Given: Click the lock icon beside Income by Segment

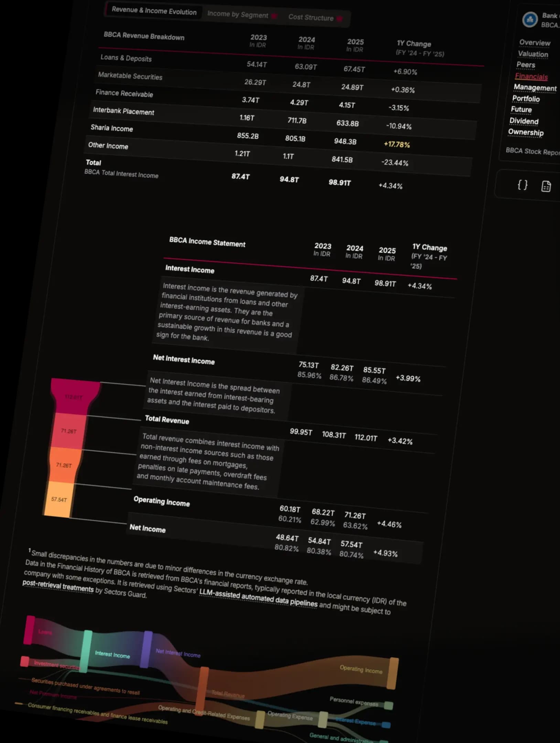Looking at the screenshot, I should coord(274,16).
